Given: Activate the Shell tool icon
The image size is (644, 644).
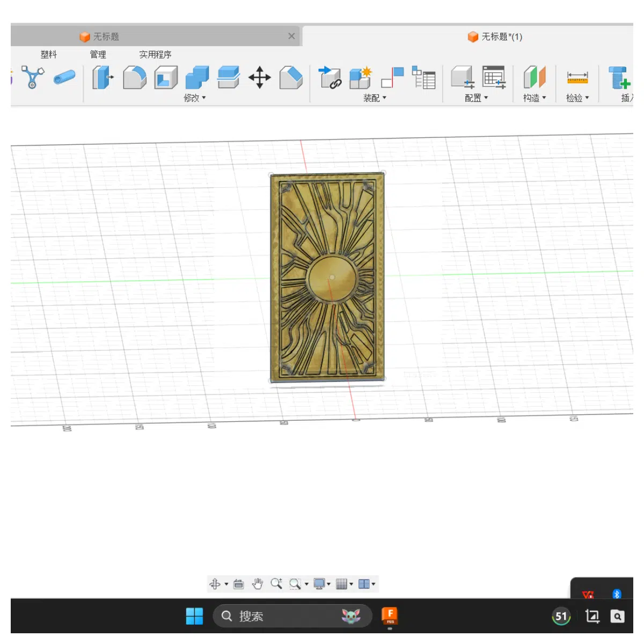Looking at the screenshot, I should coord(166,77).
